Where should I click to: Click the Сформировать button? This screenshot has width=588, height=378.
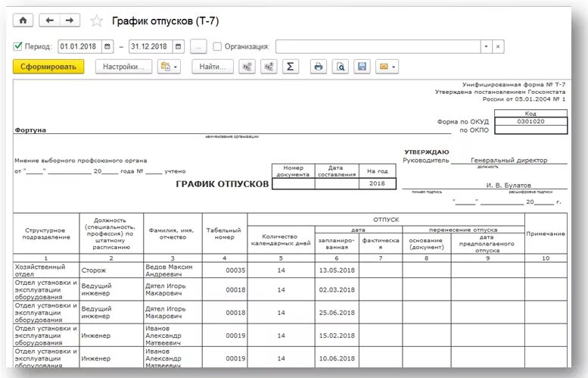point(48,67)
